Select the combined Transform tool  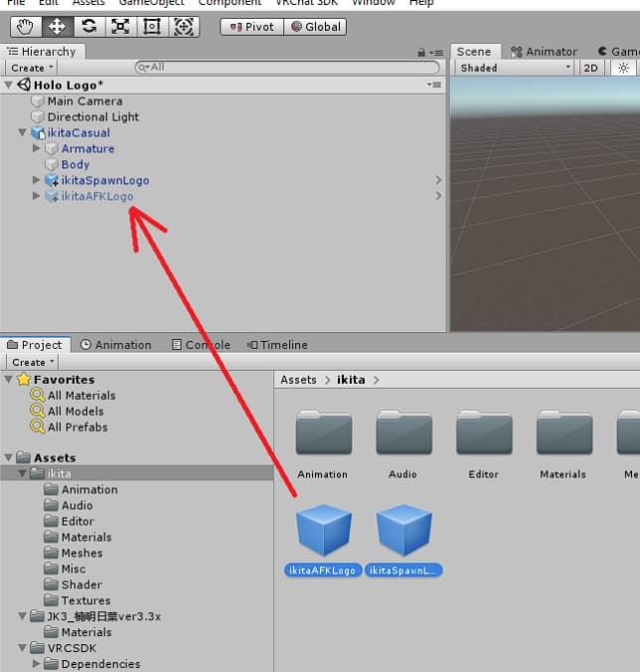pos(184,27)
